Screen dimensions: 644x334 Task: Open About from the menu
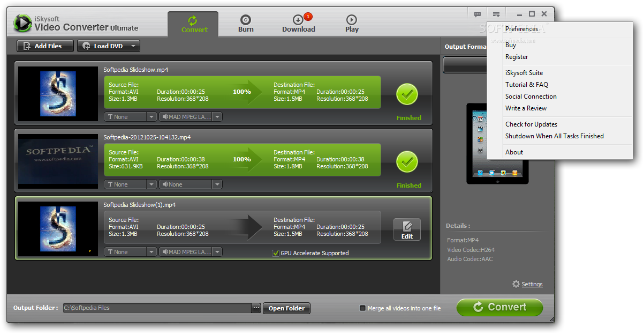(514, 152)
